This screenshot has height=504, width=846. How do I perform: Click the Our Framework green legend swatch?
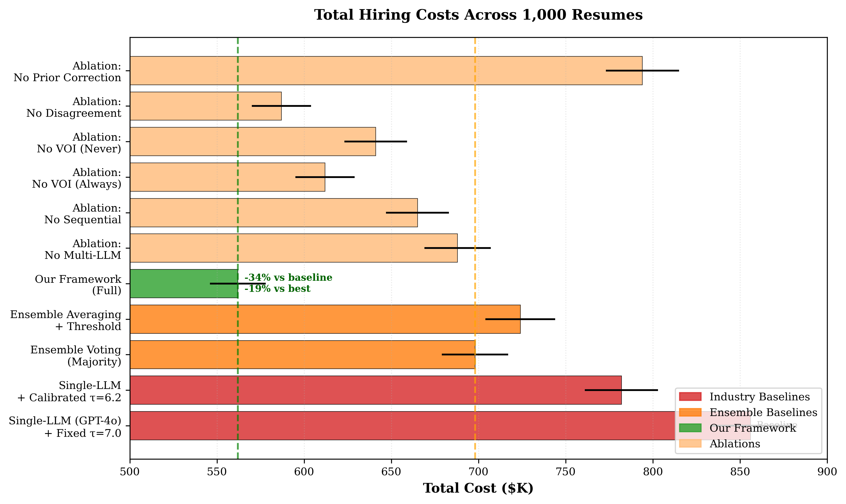click(690, 428)
